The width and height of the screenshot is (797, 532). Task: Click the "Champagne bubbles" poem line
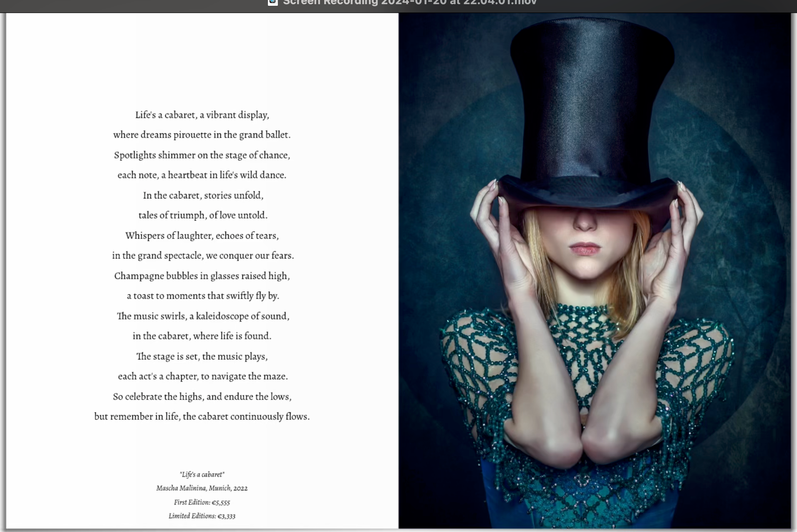[x=202, y=276]
